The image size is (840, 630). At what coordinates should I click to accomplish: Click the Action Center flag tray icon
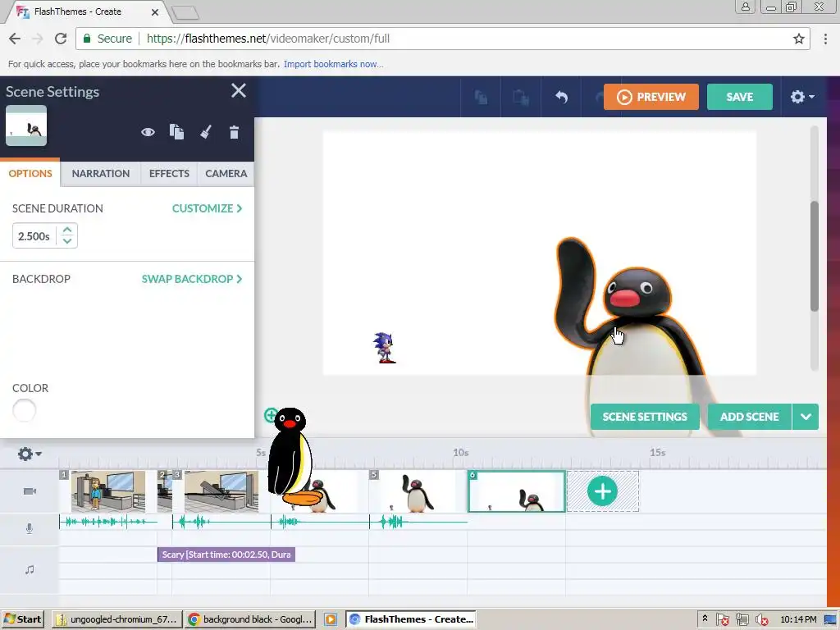click(x=722, y=620)
